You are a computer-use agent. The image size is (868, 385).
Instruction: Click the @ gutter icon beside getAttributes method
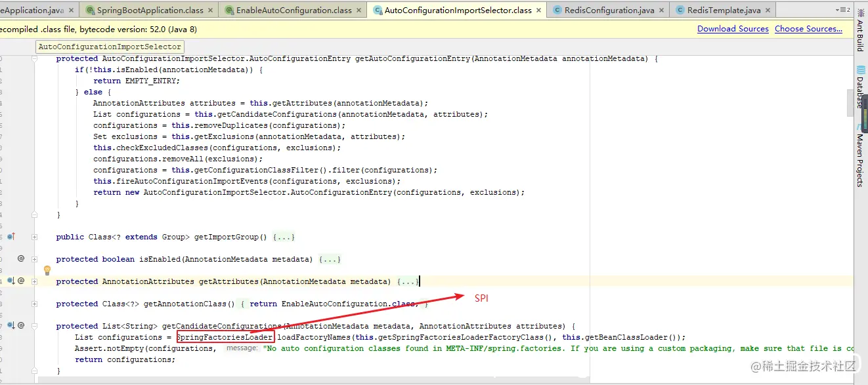pyautogui.click(x=21, y=281)
